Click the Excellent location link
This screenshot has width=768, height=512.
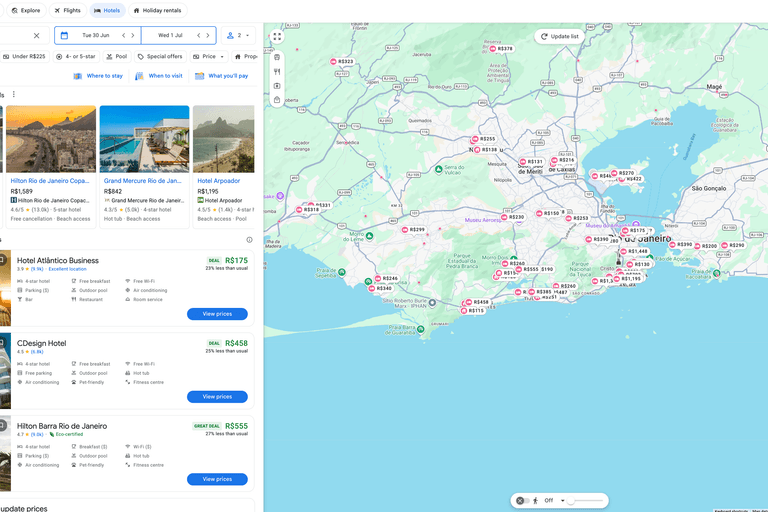tap(68, 269)
